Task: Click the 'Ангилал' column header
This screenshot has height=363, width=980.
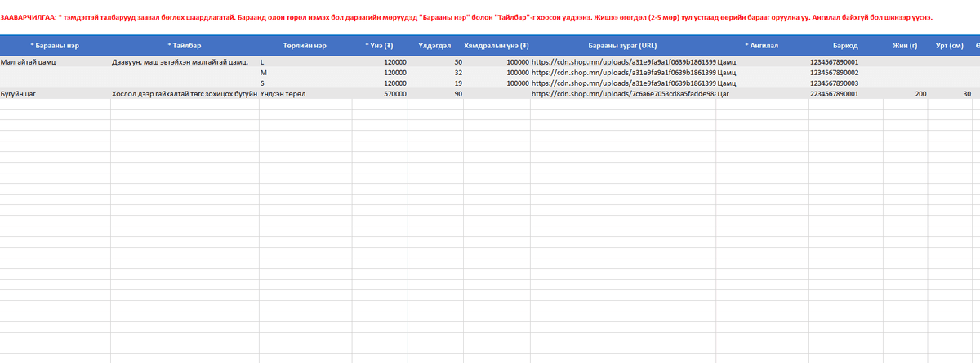Action: pyautogui.click(x=762, y=46)
